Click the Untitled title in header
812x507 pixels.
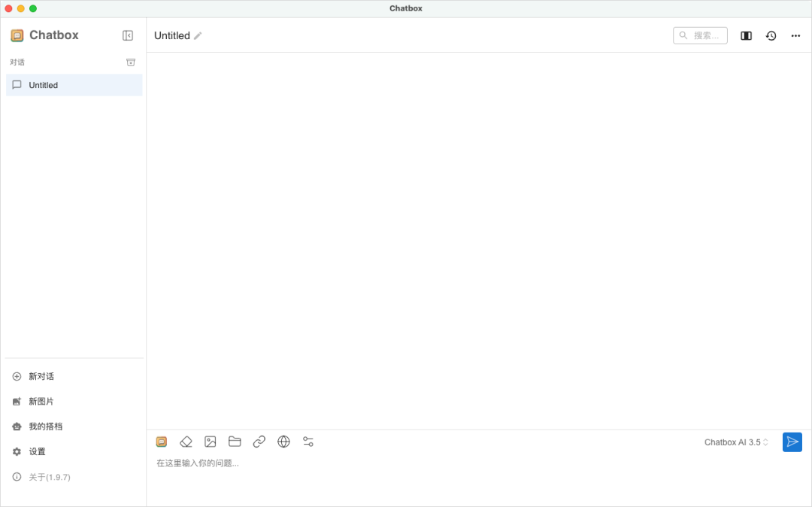click(x=172, y=36)
